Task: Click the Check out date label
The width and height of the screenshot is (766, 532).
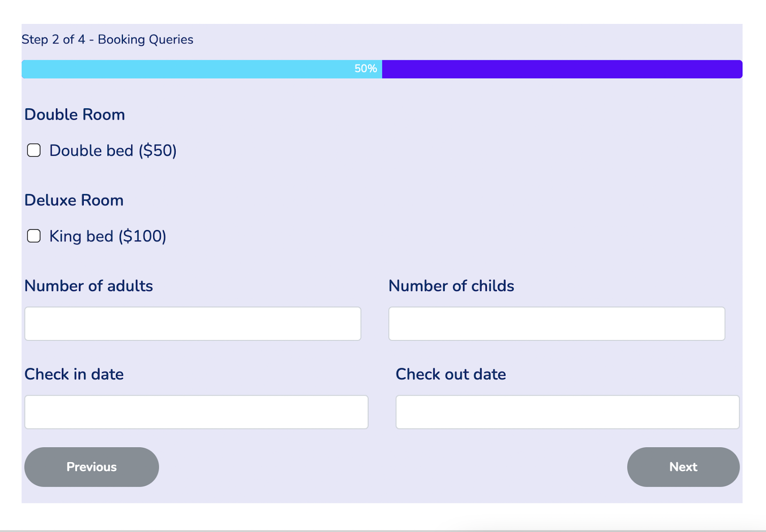Action: pyautogui.click(x=451, y=374)
